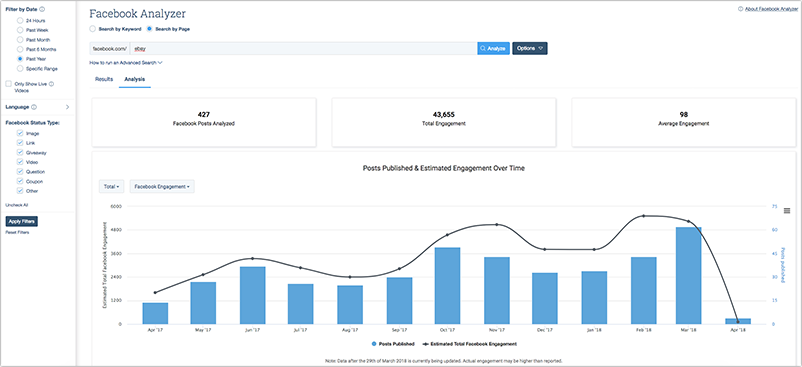The height and width of the screenshot is (367, 802).
Task: Enable Only Show Live Videos checkbox
Action: point(9,84)
